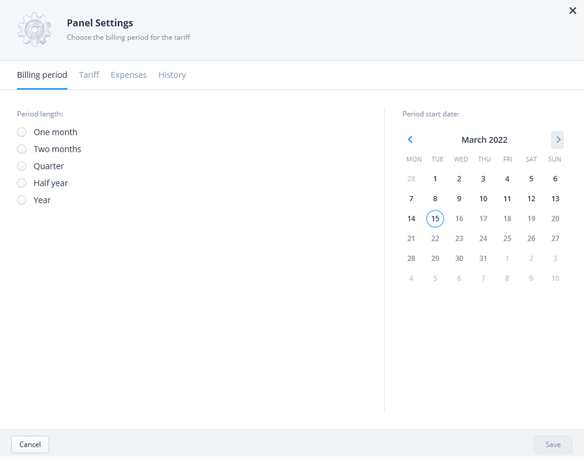The width and height of the screenshot is (584, 457).
Task: Select March 17 in the calendar
Action: (x=483, y=219)
